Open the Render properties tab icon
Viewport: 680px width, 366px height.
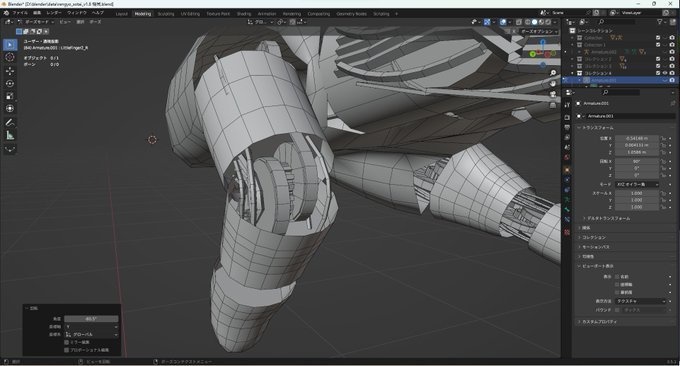coord(567,118)
